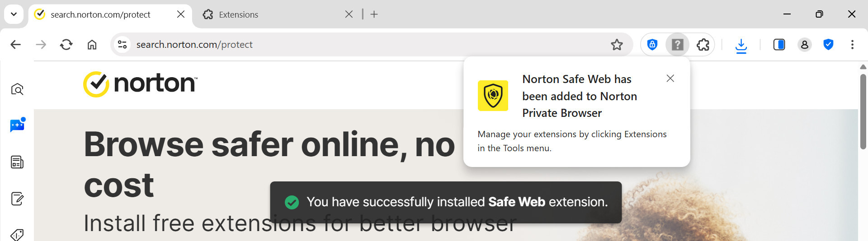Click the 'Browse safer online, no cost' heading
The width and height of the screenshot is (868, 241).
coord(269,165)
